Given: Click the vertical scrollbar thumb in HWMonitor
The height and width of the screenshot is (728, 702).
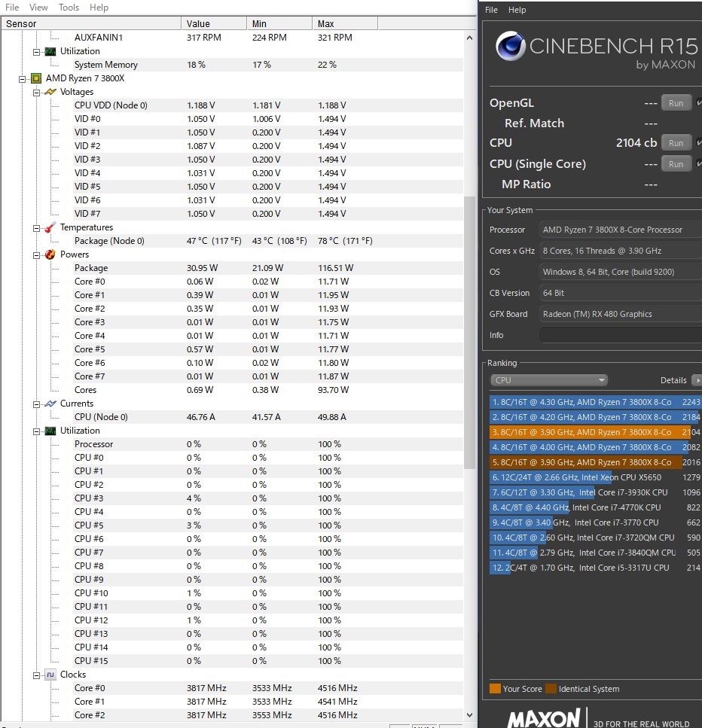Looking at the screenshot, I should pyautogui.click(x=469, y=333).
